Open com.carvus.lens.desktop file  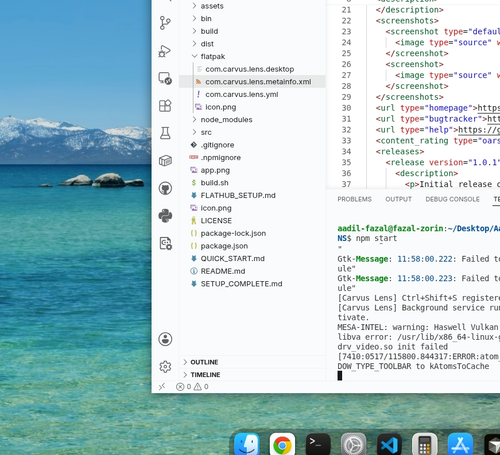click(252, 69)
